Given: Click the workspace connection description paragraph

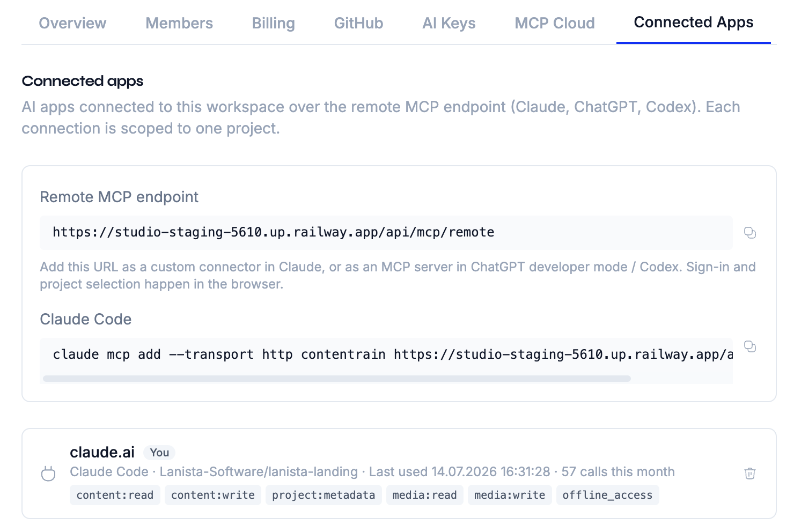Looking at the screenshot, I should coord(381,117).
